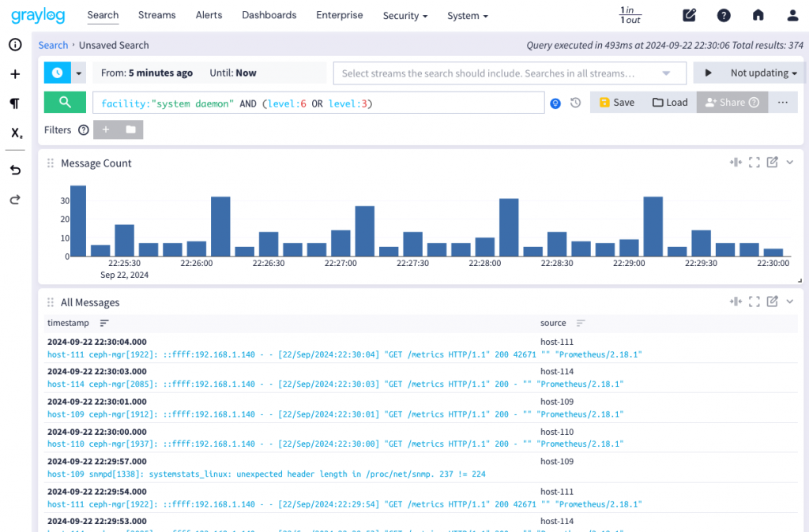The height and width of the screenshot is (532, 809).
Task: Open the Security menu dropdown
Action: (x=405, y=16)
